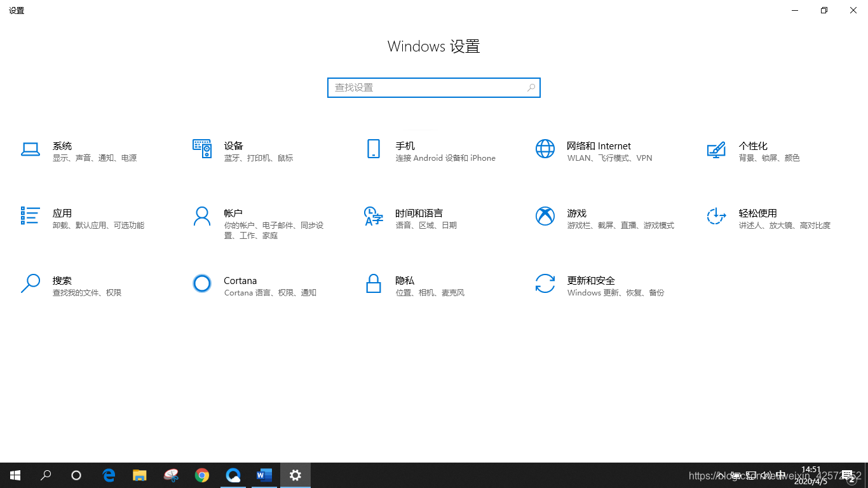Open the 游戏 Xbox icon
Image resolution: width=868 pixels, height=488 pixels.
[x=545, y=216]
